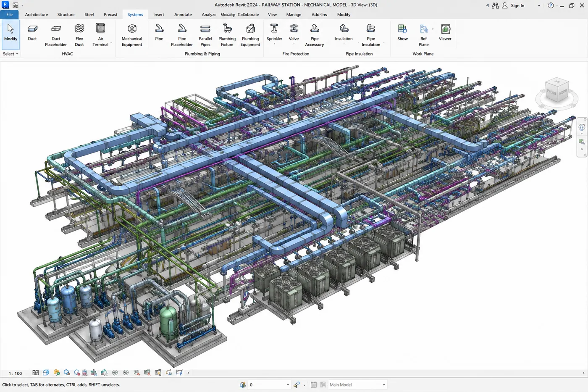Activate the Air Terminal tool
This screenshot has height=392, width=588.
pos(100,35)
